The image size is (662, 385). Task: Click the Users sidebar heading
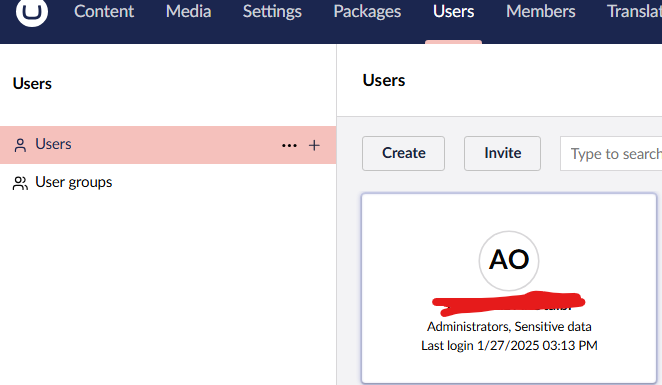pos(32,84)
